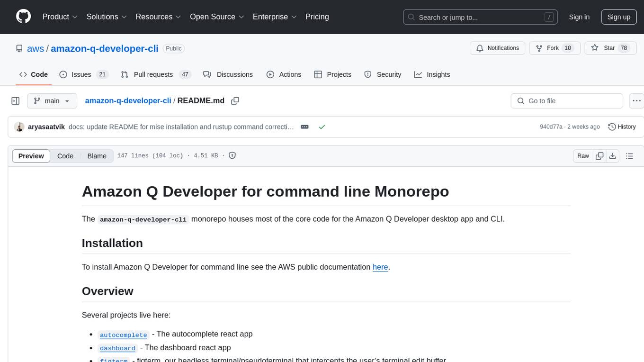Click the Public visibility badge
This screenshot has height=362, width=644.
click(174, 48)
